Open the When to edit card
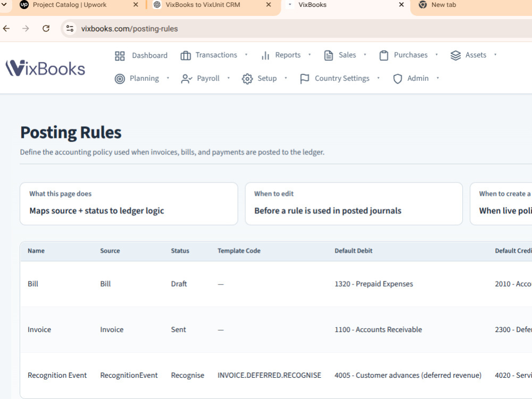 pyautogui.click(x=354, y=204)
